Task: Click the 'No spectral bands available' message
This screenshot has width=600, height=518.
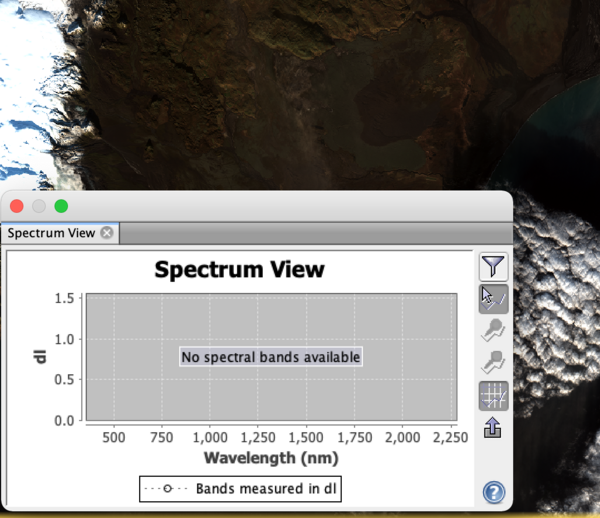Action: (270, 357)
